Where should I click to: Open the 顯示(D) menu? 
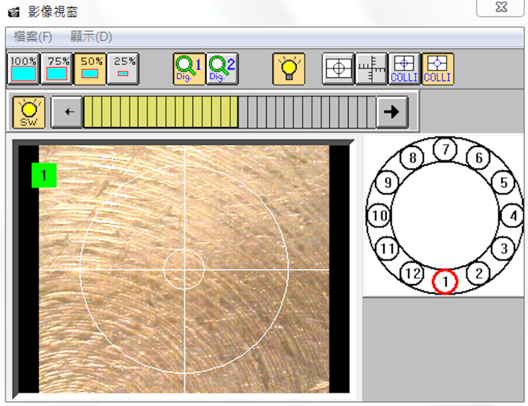pyautogui.click(x=91, y=36)
